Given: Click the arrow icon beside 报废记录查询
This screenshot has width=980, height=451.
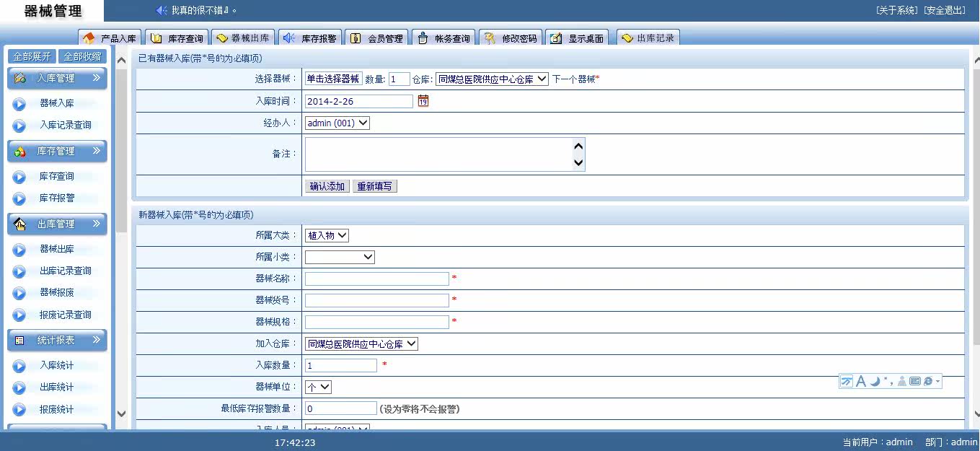Looking at the screenshot, I should click(x=19, y=315).
